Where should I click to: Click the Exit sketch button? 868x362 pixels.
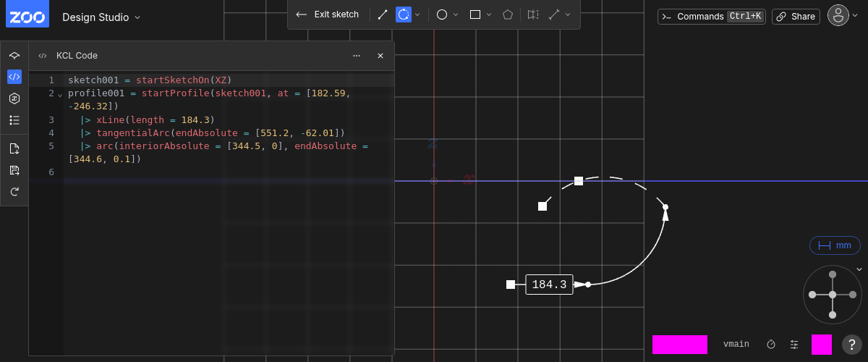tap(328, 14)
